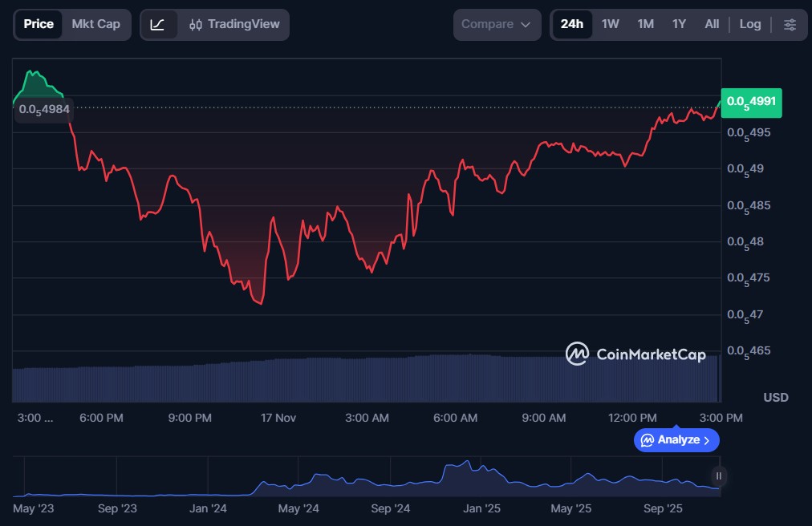Select the 24h time range
This screenshot has height=526, width=812.
coord(571,24)
